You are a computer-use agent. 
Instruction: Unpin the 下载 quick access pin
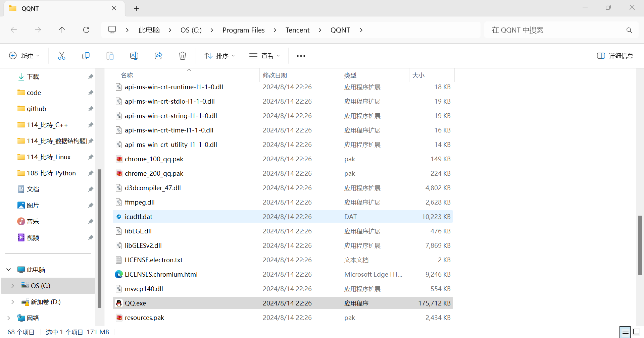coord(91,77)
